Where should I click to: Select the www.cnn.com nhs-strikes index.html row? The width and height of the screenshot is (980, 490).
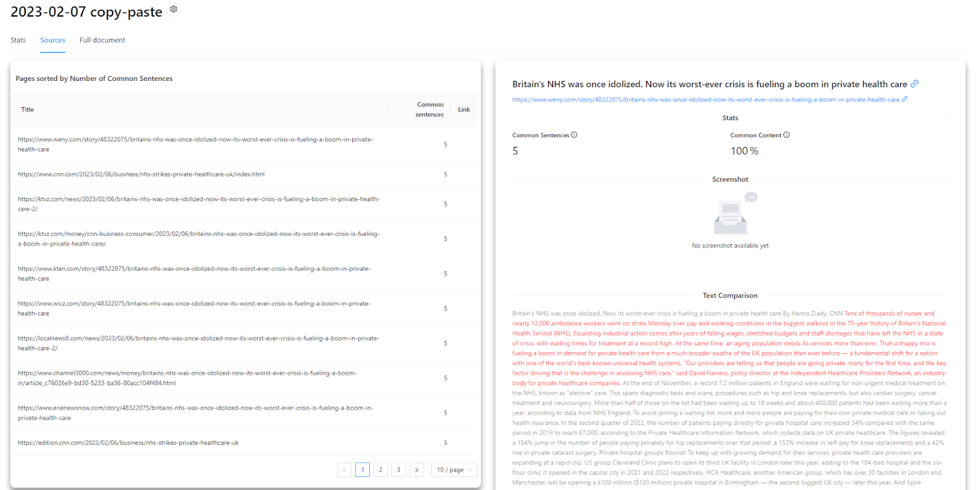246,175
